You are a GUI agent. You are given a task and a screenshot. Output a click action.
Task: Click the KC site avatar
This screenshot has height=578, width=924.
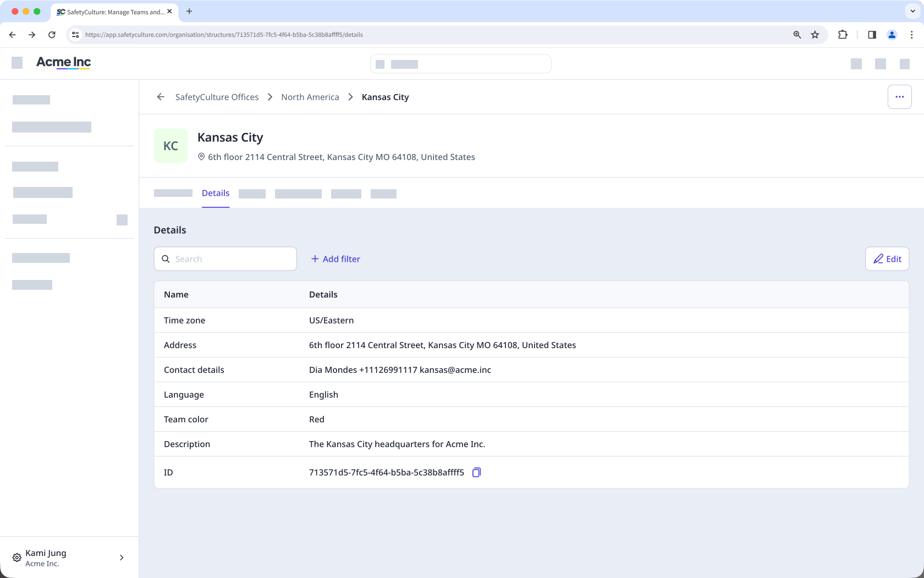(170, 146)
